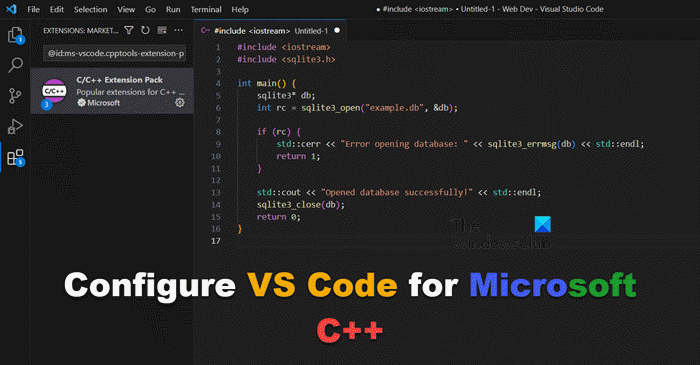
Task: Click the 'int main() {' code line
Action: (x=267, y=83)
